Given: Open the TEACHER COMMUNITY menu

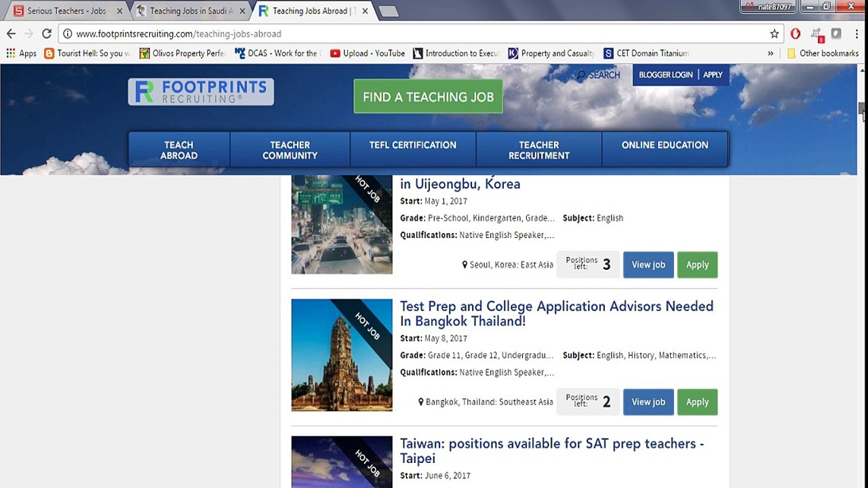Looking at the screenshot, I should tap(290, 150).
